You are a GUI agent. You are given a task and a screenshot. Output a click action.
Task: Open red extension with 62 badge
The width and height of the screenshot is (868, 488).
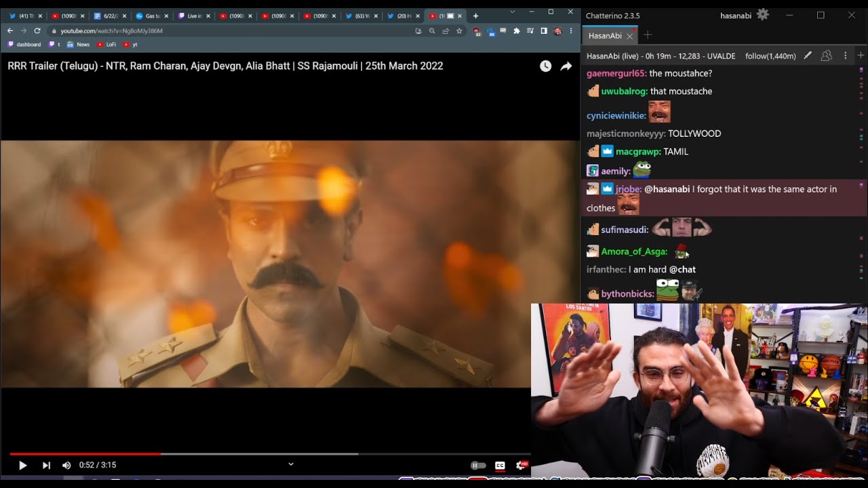point(477,31)
